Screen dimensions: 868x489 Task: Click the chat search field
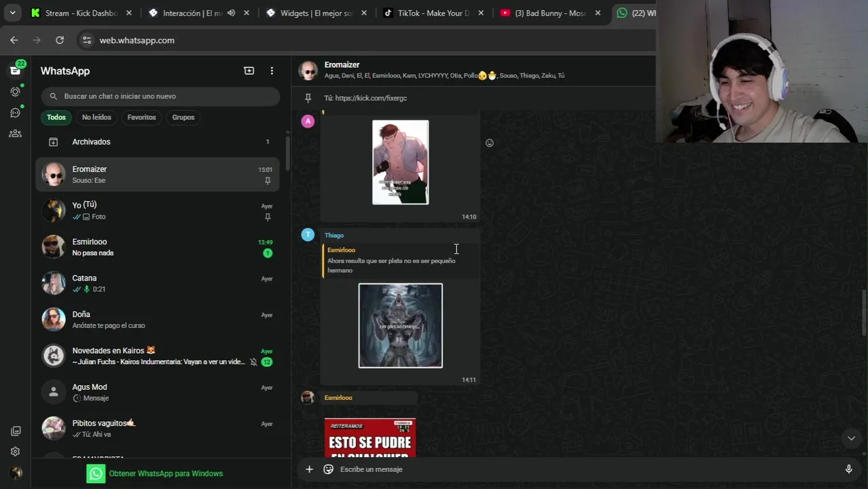(160, 96)
